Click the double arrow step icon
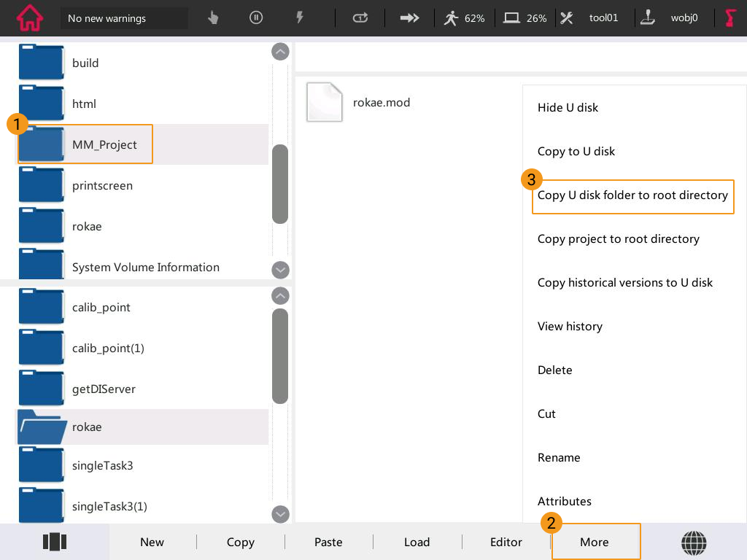Image resolution: width=747 pixels, height=560 pixels. pos(410,18)
